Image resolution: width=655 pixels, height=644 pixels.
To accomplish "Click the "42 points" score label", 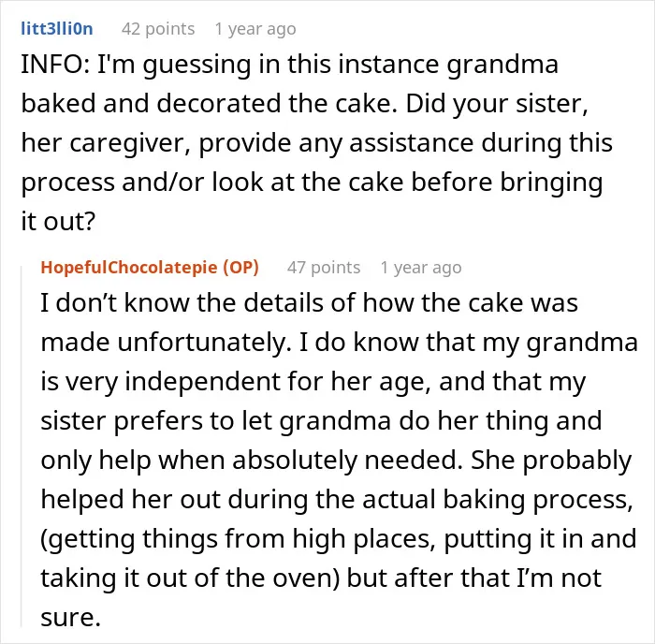I will 158,29.
